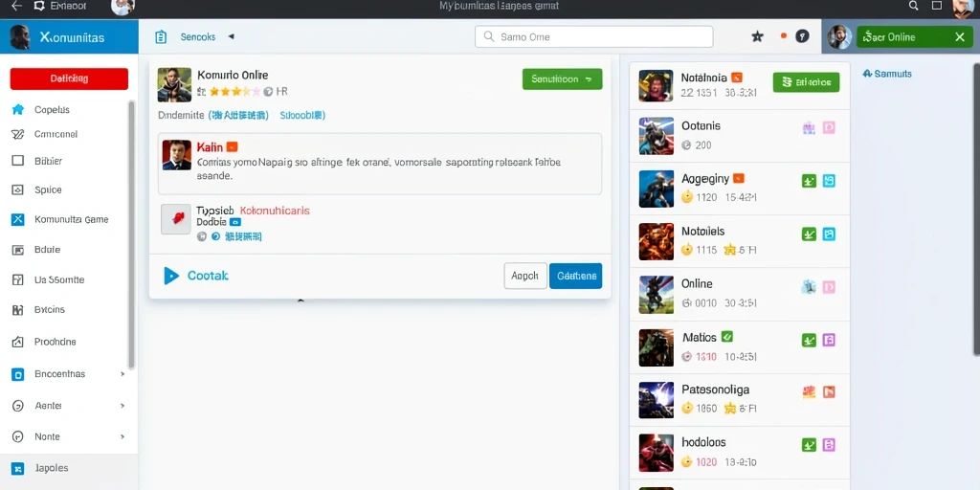Toggle the cyan square in Aggeginy row
The height and width of the screenshot is (490, 980).
(x=830, y=181)
